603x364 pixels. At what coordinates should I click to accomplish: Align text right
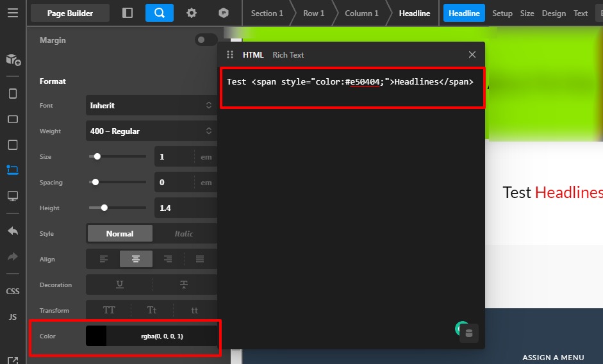pos(168,259)
